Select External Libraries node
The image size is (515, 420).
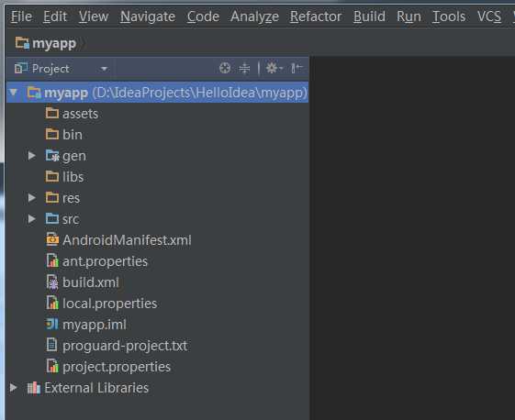click(96, 388)
